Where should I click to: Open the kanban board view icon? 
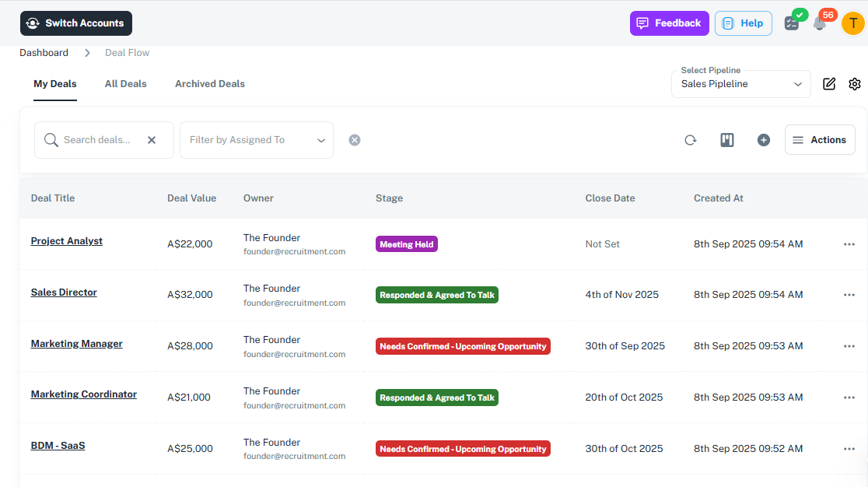727,140
